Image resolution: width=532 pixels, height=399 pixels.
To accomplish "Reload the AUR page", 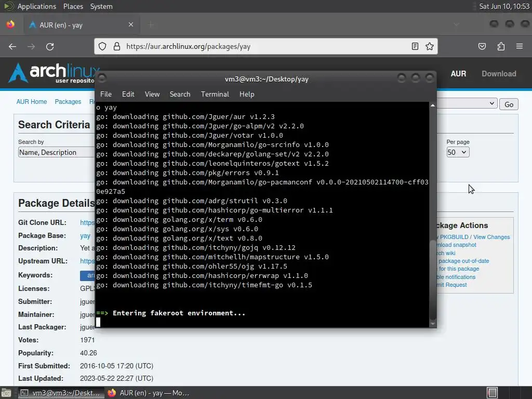I will 50,46.
